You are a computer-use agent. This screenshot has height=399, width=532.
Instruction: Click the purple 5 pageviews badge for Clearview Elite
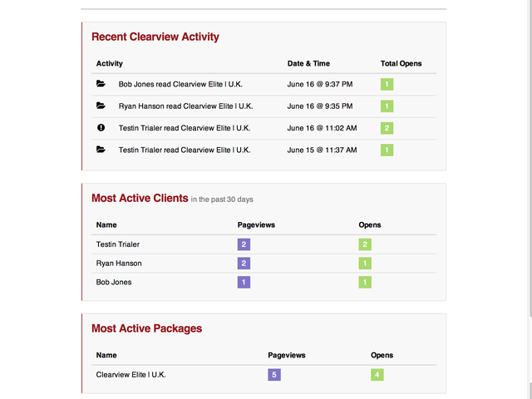[273, 375]
